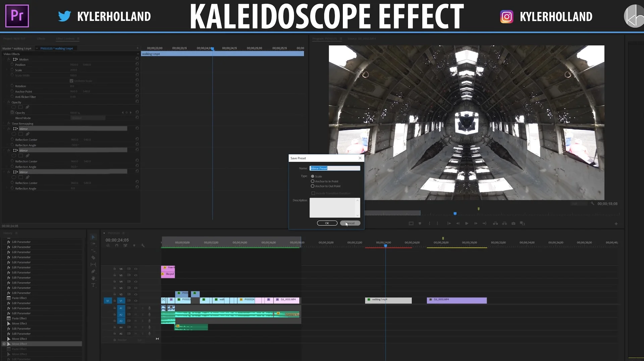This screenshot has width=644, height=361.
Task: Hide the V2 track with eye icon
Action: (x=136, y=294)
